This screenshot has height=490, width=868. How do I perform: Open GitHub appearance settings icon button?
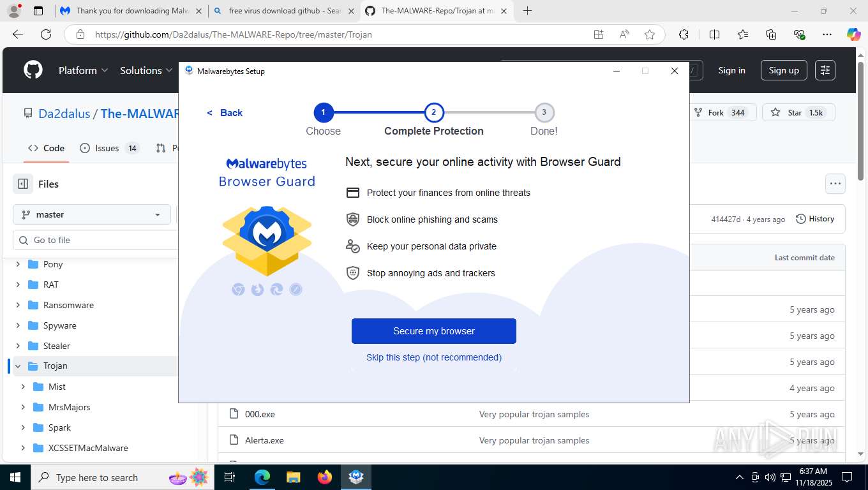point(825,70)
